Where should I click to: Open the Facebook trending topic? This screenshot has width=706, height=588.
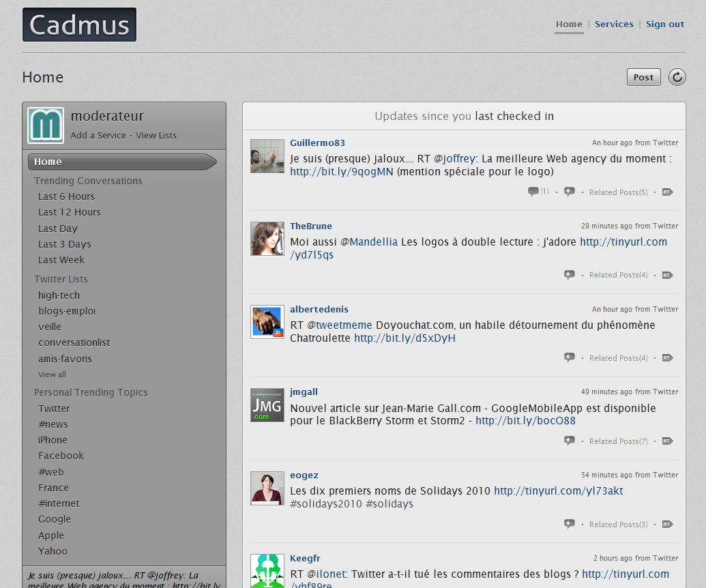tap(61, 456)
